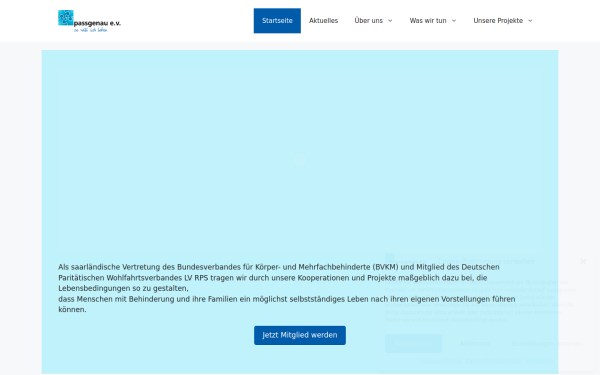
Task: Click the loading spinner in the slider
Action: pos(300,160)
